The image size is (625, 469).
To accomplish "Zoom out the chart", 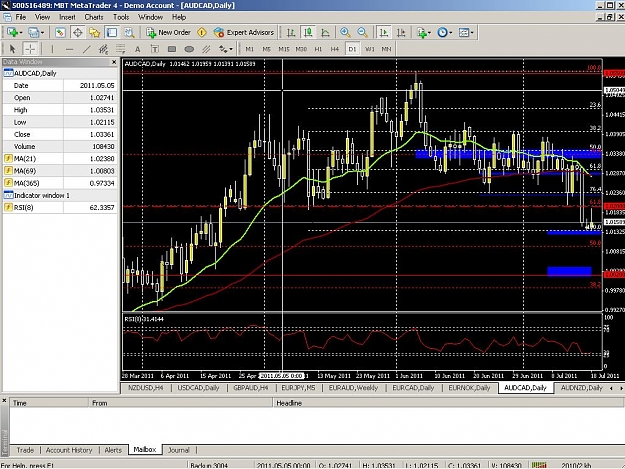I will (x=362, y=33).
